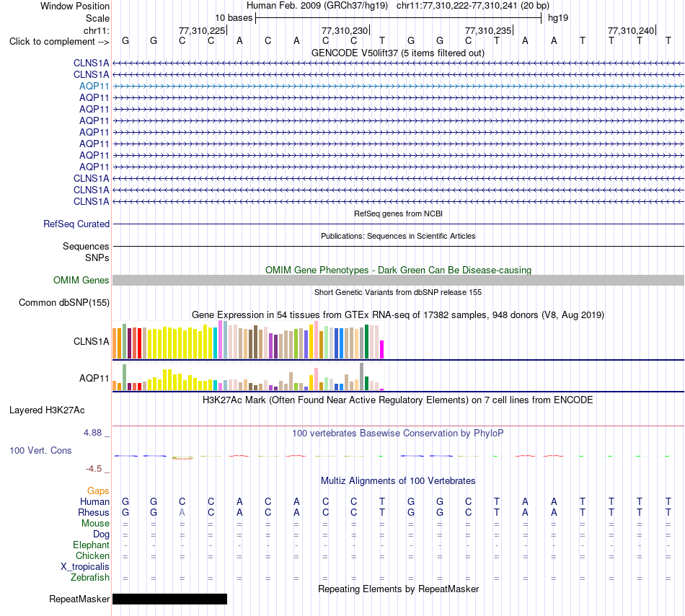Click the '10 bases' scale text

coord(234,18)
